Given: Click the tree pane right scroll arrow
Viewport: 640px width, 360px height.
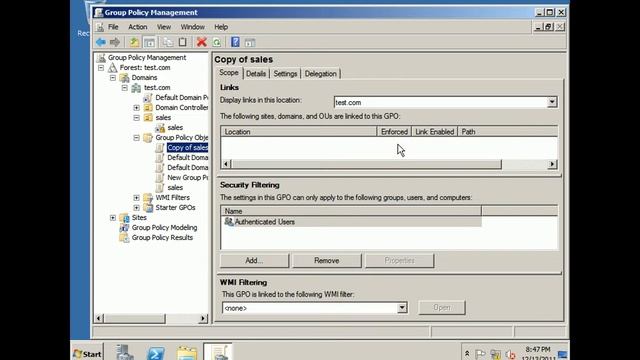Looking at the screenshot, I should click(203, 318).
